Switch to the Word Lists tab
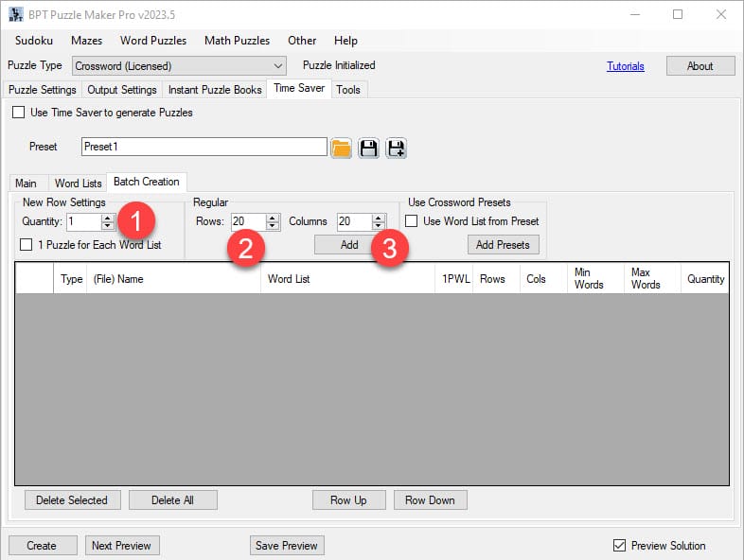This screenshot has height=560, width=744. (x=78, y=184)
